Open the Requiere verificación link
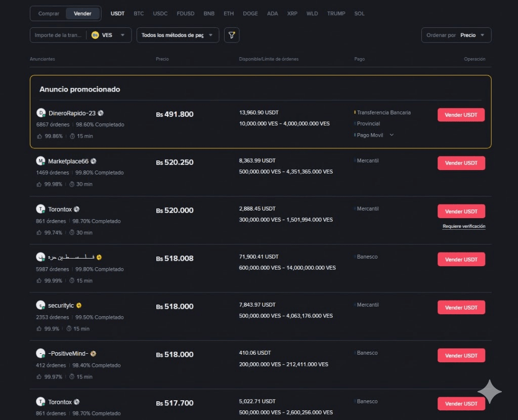 pyautogui.click(x=464, y=226)
